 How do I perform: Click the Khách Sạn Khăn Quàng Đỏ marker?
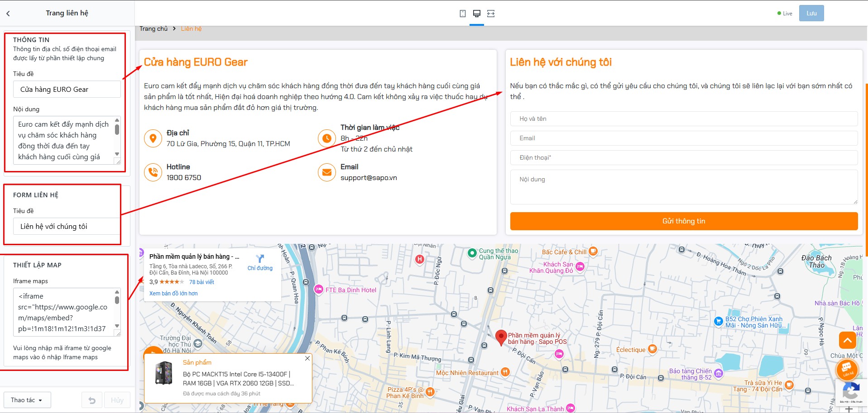pyautogui.click(x=580, y=267)
